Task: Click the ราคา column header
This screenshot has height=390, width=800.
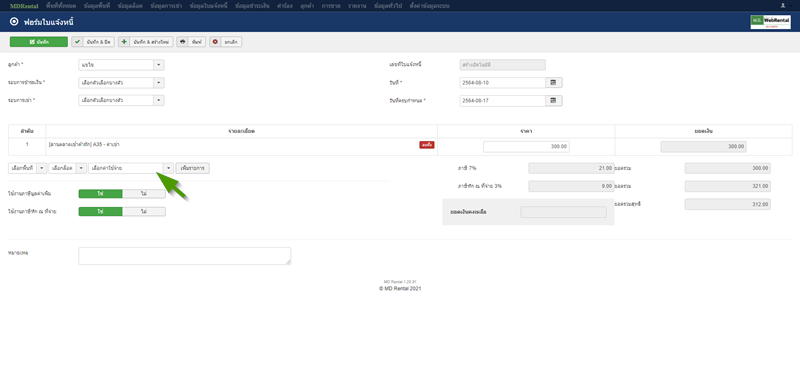Action: click(x=526, y=131)
